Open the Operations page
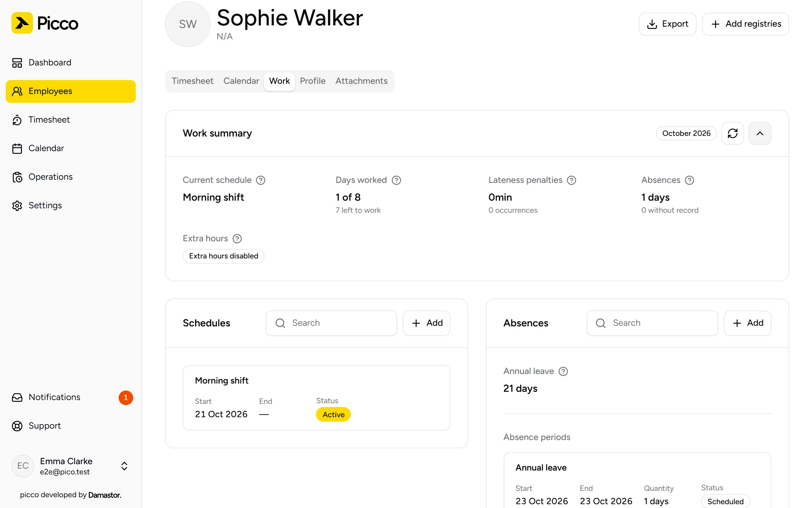812x508 pixels. tap(70, 177)
